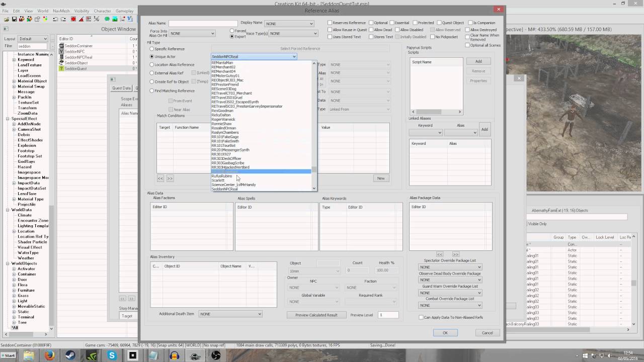Click the floppy disk save toolbar icon
This screenshot has height=362, width=644.
pos(15,19)
